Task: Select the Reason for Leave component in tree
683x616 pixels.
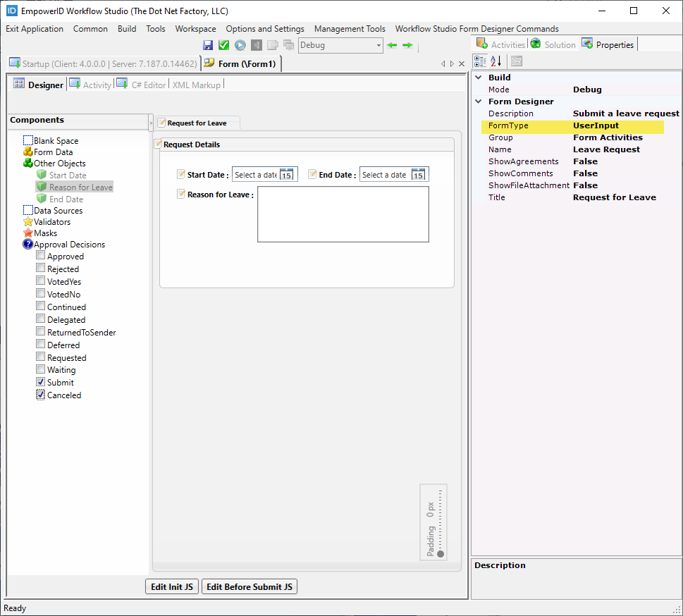Action: (x=80, y=186)
